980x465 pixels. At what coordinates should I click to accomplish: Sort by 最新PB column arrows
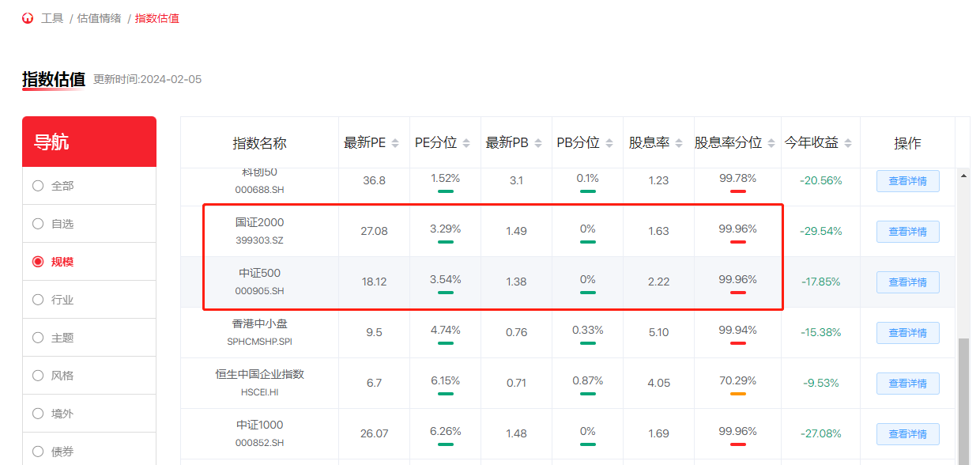[538, 143]
